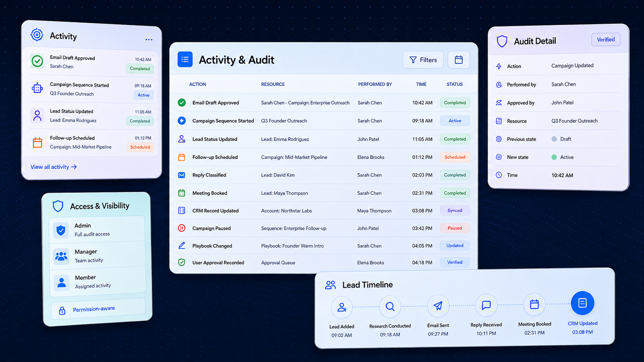Select 'Account: Northstar Labs' resource cell

[x=287, y=211]
